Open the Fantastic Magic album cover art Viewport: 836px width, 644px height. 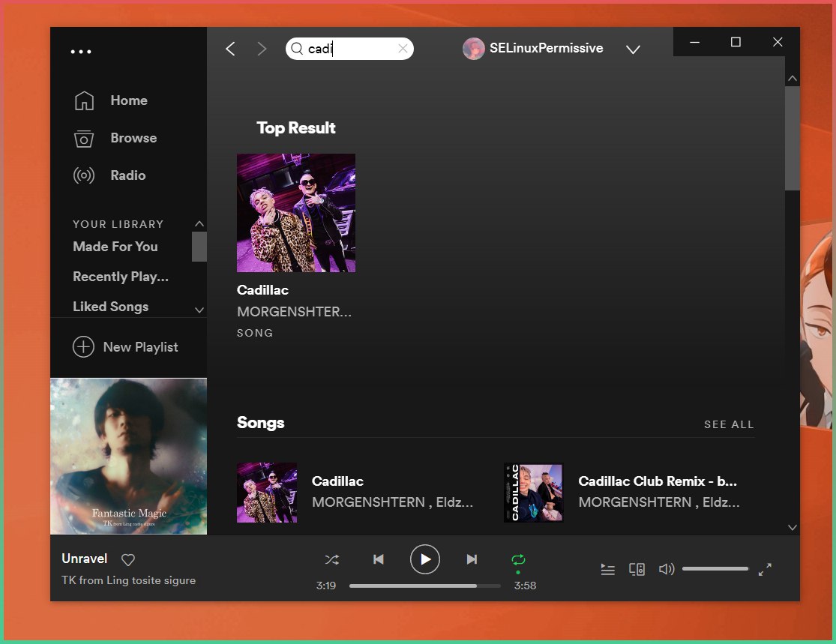point(128,457)
